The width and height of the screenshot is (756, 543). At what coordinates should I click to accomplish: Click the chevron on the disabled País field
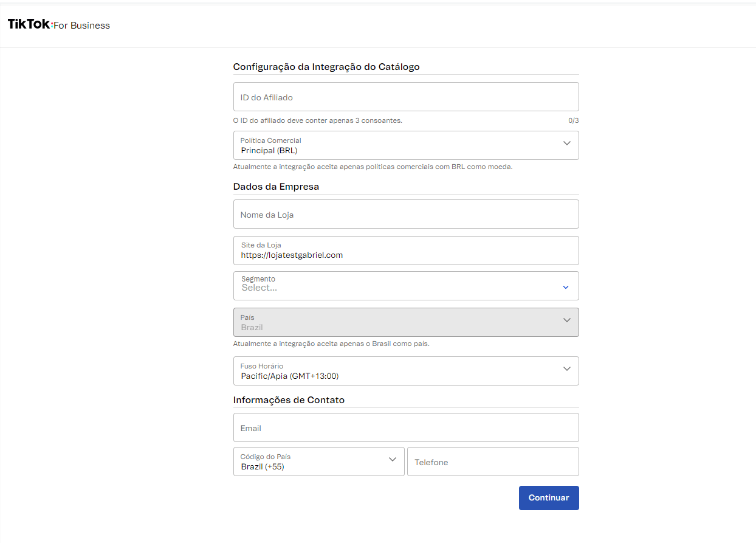coord(566,320)
